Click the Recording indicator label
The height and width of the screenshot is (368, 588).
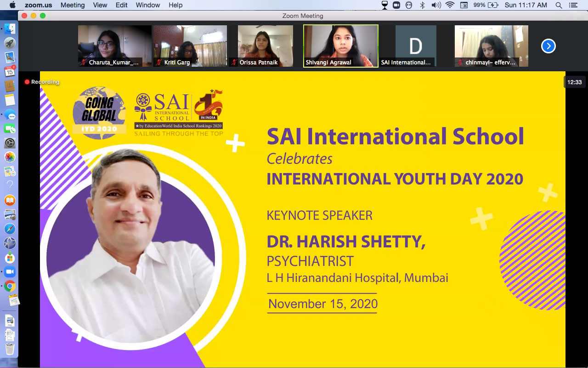pyautogui.click(x=42, y=82)
